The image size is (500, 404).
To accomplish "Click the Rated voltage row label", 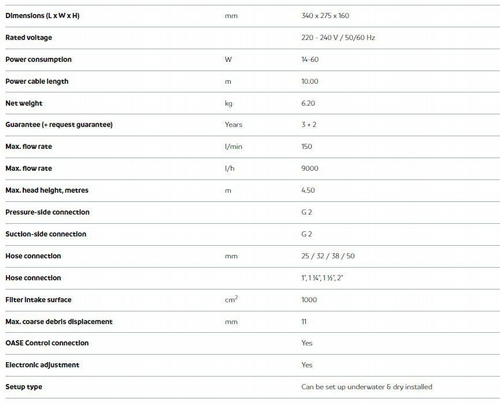I will click(x=29, y=38).
